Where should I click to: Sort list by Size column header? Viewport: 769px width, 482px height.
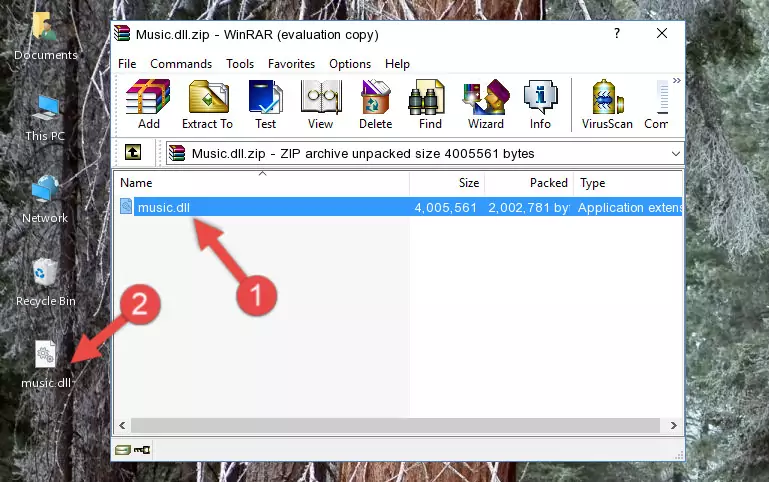click(x=447, y=183)
